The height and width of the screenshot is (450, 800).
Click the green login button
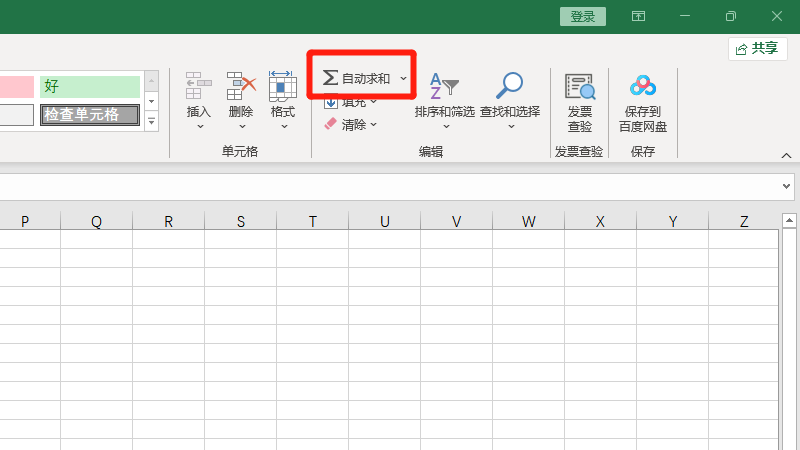(x=583, y=16)
